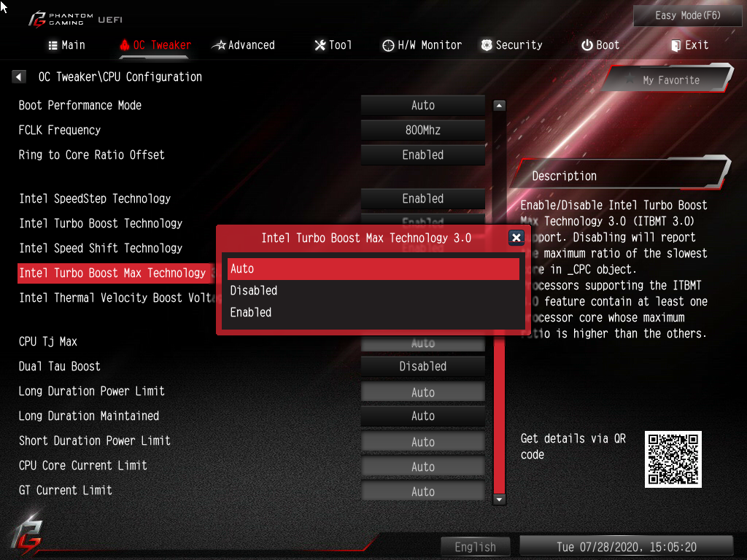Select Dual Tau Boost label
Viewport: 747px width, 560px height.
pos(60,366)
